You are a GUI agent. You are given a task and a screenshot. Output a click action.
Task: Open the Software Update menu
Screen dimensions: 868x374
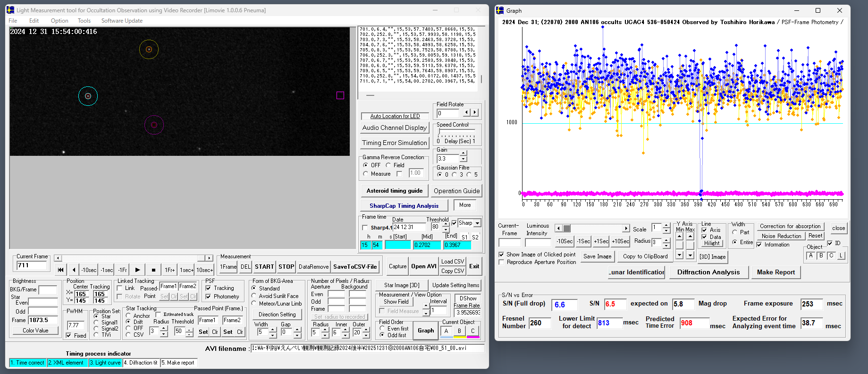tap(122, 21)
